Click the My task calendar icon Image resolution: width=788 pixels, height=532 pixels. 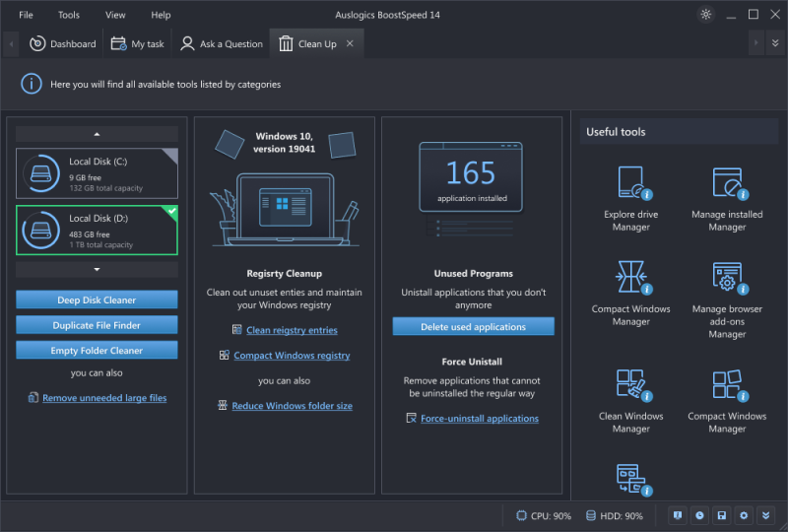(118, 43)
